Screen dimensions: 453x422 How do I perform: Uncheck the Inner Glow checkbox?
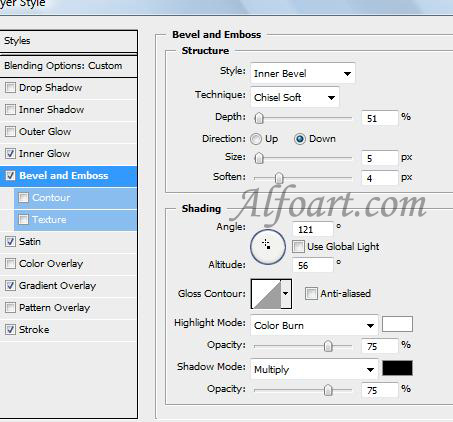tap(10, 154)
